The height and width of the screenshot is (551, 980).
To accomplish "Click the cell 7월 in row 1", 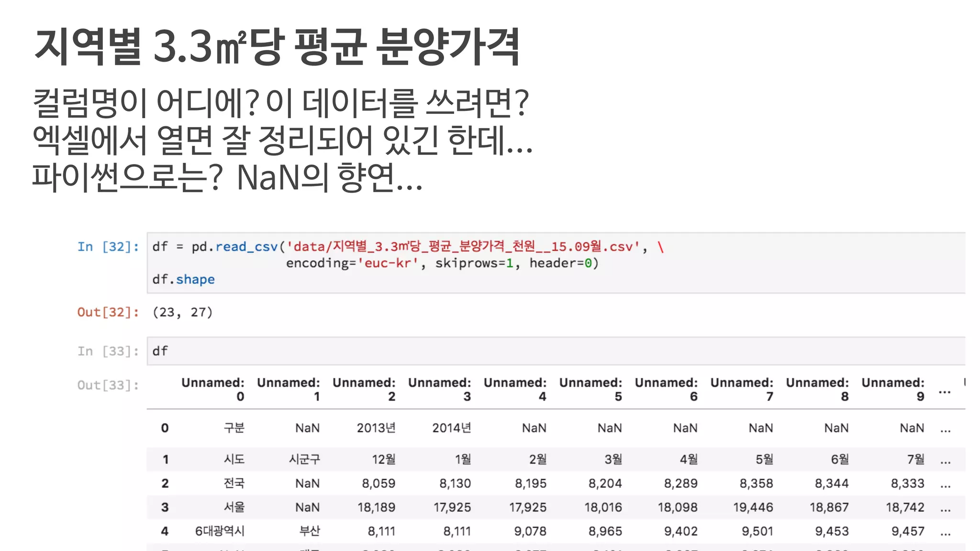I will (x=916, y=459).
